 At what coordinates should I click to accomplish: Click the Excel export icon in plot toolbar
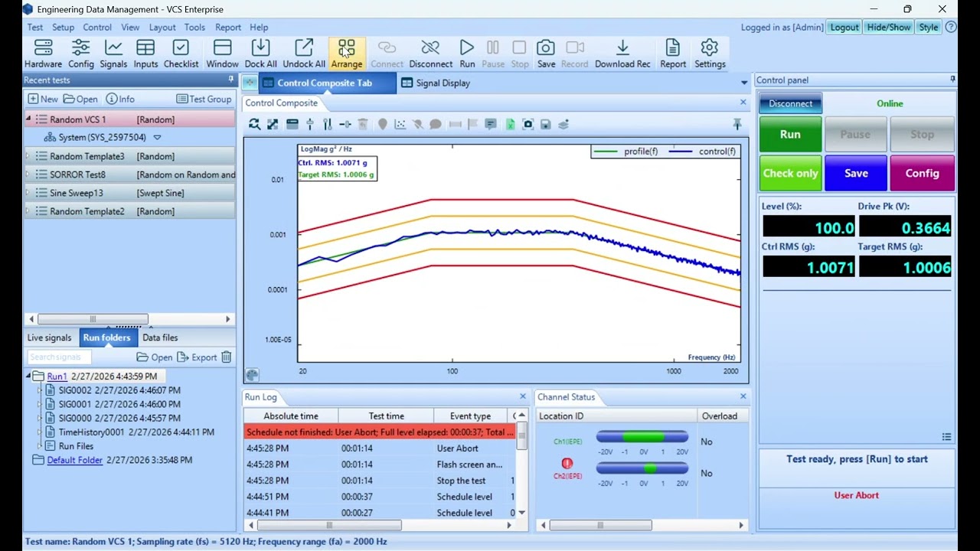coord(510,124)
